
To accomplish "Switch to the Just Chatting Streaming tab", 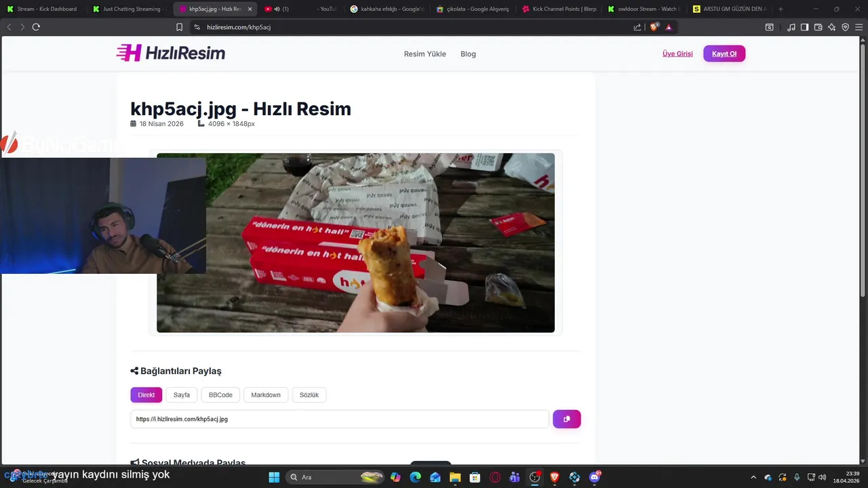I will 129,9.
